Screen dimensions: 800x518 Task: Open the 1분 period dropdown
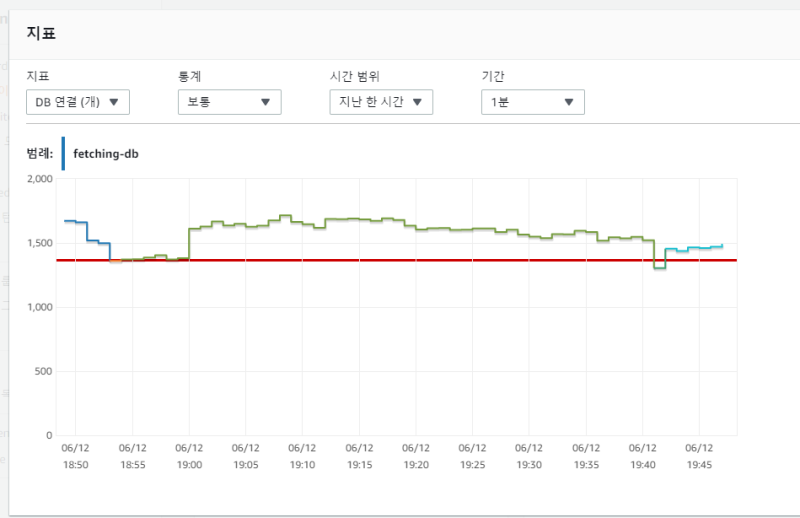point(532,102)
